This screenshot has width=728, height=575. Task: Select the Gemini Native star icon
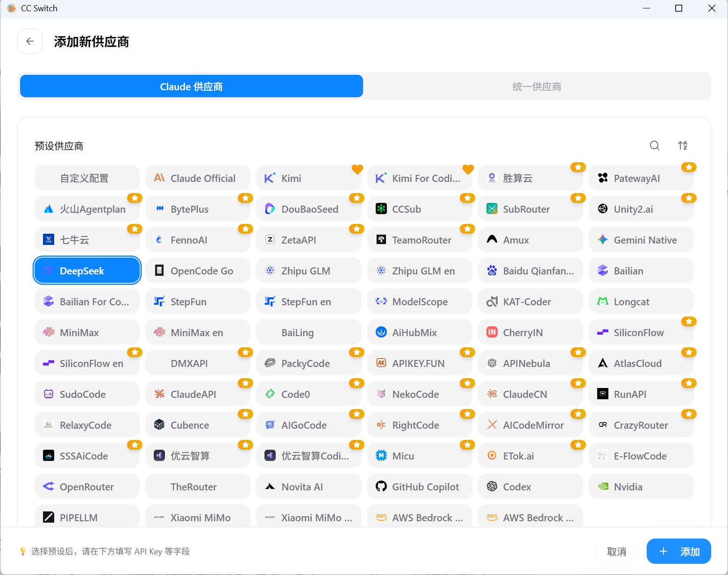(603, 240)
